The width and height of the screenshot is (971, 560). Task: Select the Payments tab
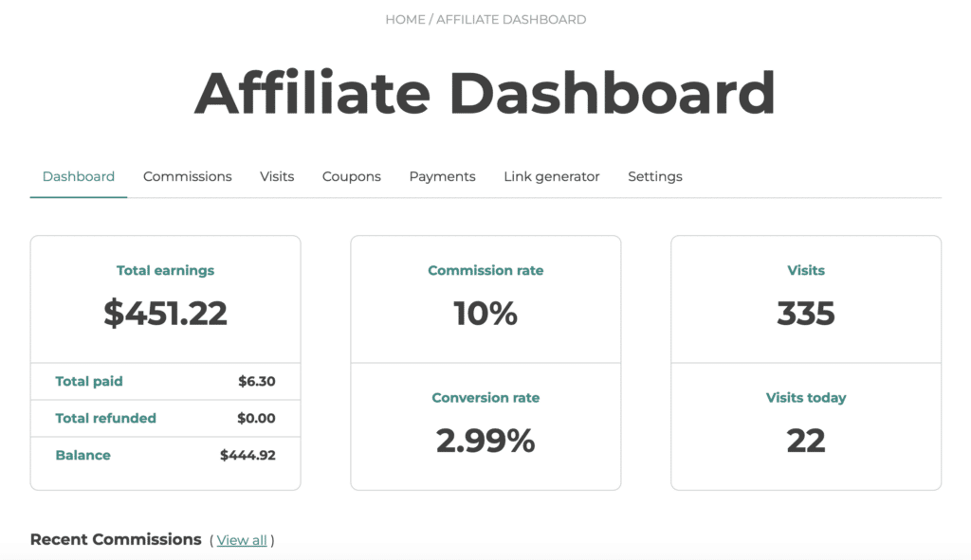(442, 176)
